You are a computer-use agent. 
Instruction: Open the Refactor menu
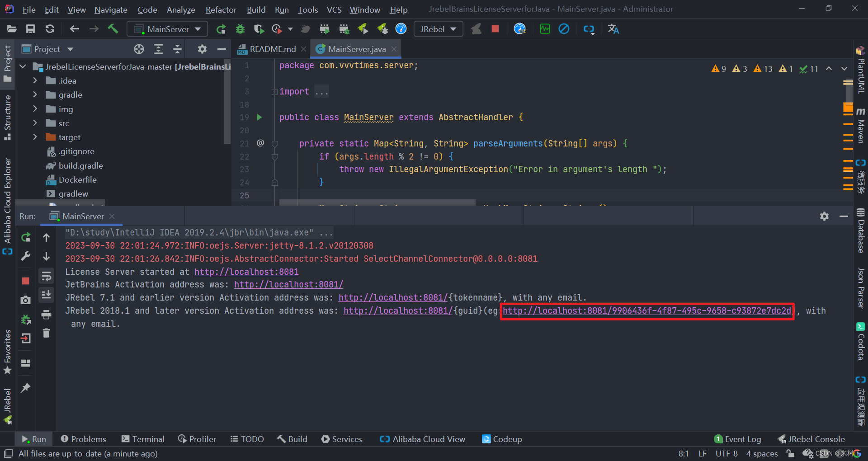coord(221,9)
